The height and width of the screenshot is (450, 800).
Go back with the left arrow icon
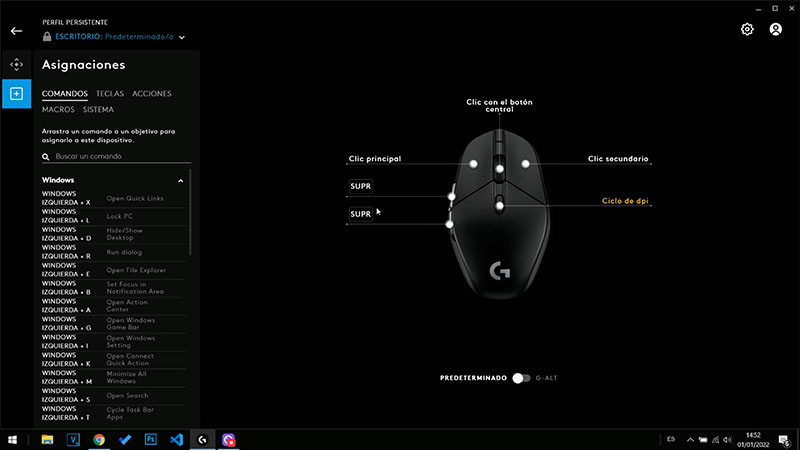(x=16, y=31)
